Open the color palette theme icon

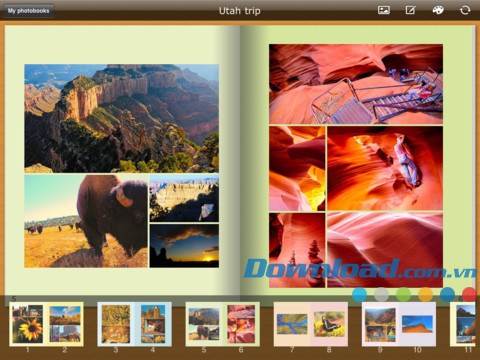click(438, 10)
